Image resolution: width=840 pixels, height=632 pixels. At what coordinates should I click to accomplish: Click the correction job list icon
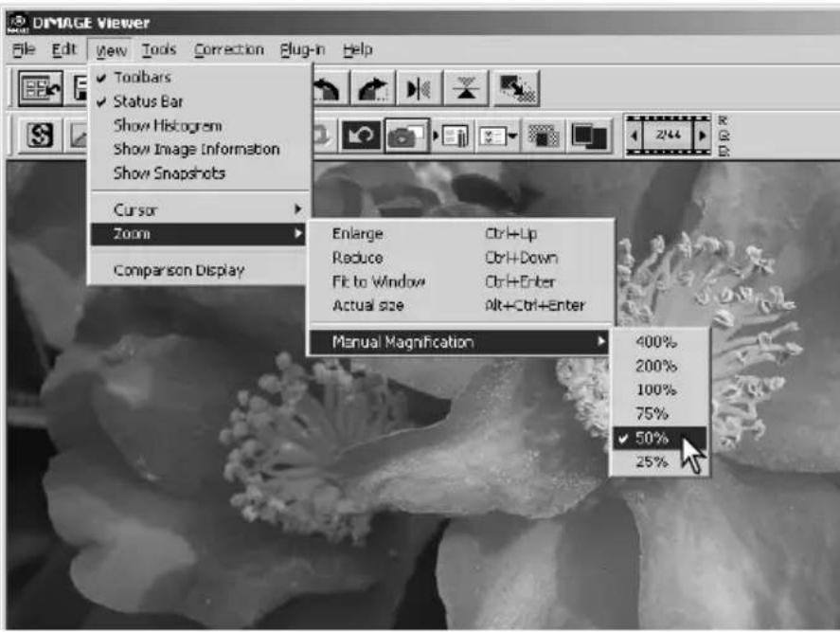(455, 135)
